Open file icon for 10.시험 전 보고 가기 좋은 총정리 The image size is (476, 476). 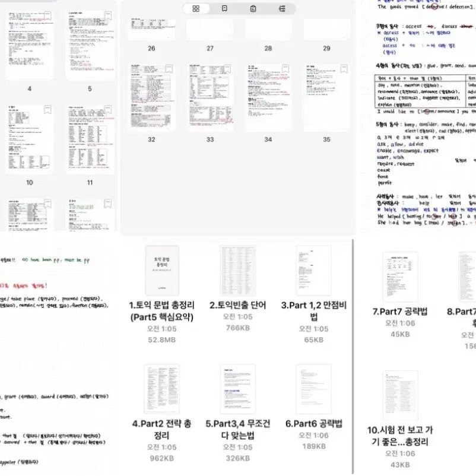coord(400,395)
